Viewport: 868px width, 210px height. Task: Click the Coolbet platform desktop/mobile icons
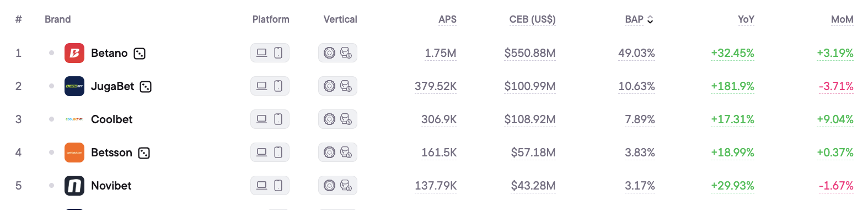(270, 119)
